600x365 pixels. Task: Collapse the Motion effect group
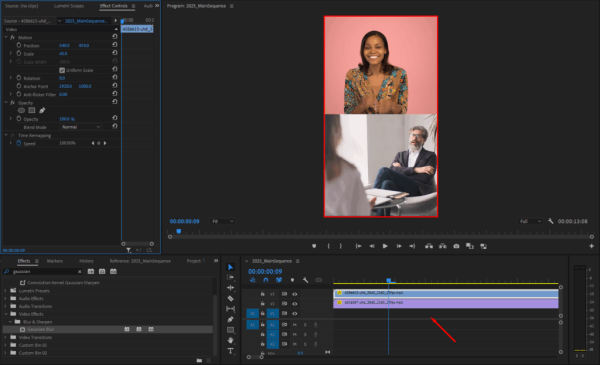click(x=6, y=37)
